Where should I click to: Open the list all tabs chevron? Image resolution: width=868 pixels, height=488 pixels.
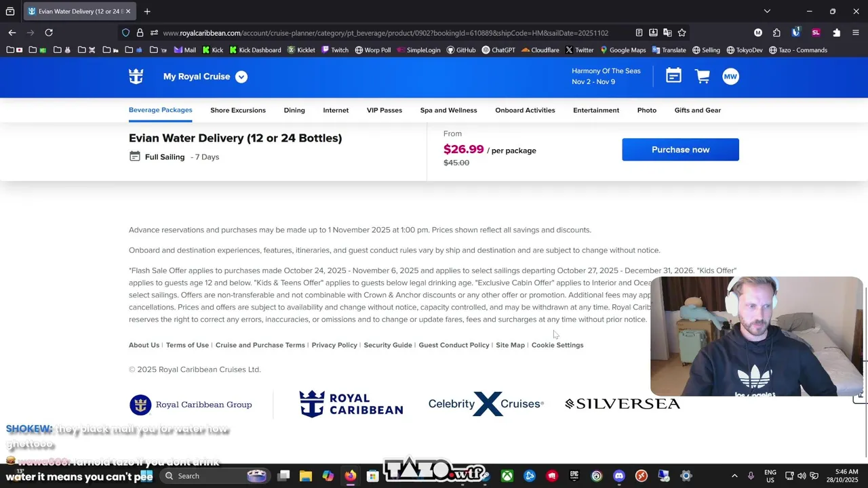pyautogui.click(x=767, y=12)
